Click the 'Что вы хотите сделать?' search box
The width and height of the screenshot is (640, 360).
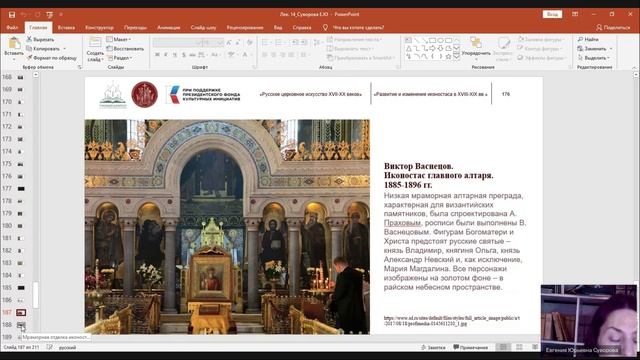[x=358, y=27]
